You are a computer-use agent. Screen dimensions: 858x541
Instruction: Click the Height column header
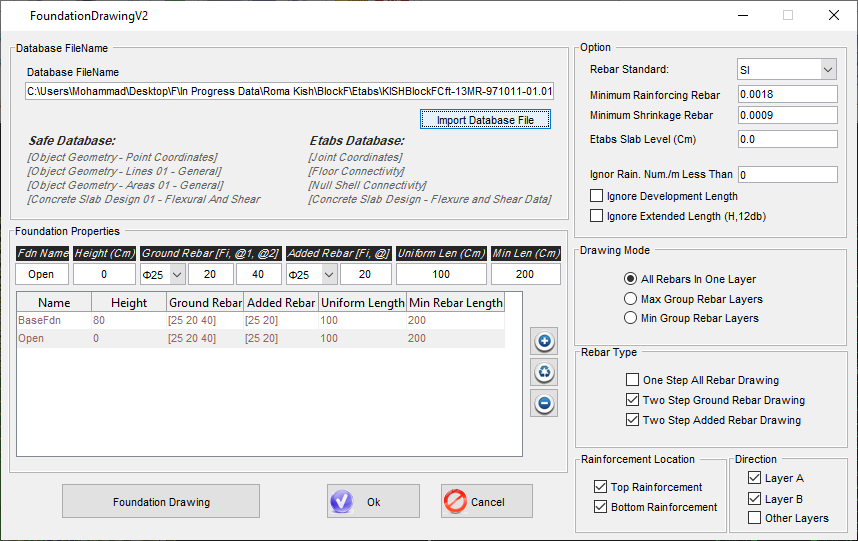[129, 302]
